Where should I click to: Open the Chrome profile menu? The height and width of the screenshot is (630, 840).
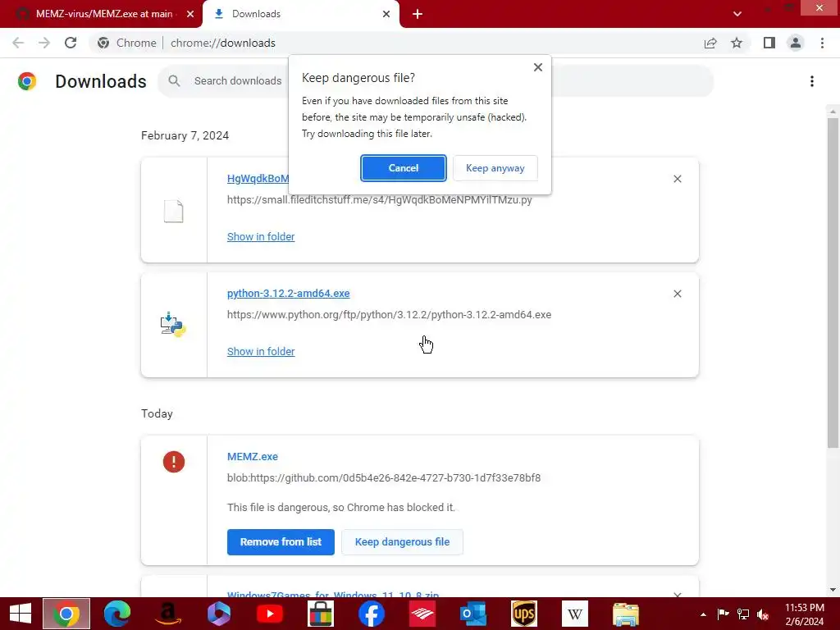point(796,43)
